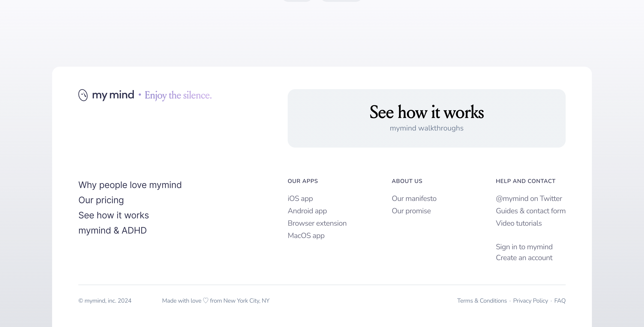Image resolution: width=644 pixels, height=327 pixels.
Task: Open the Android app link
Action: tap(307, 211)
